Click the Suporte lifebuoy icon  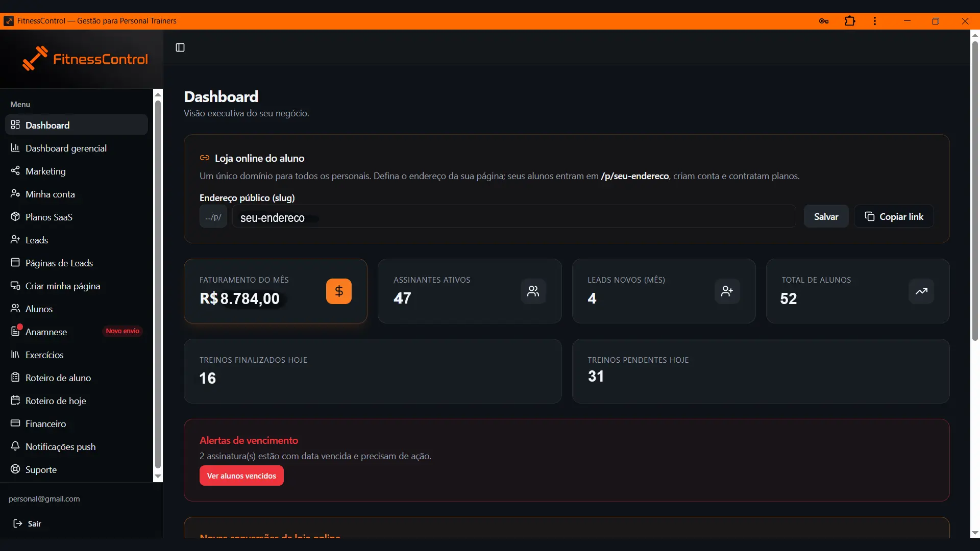[x=15, y=469]
